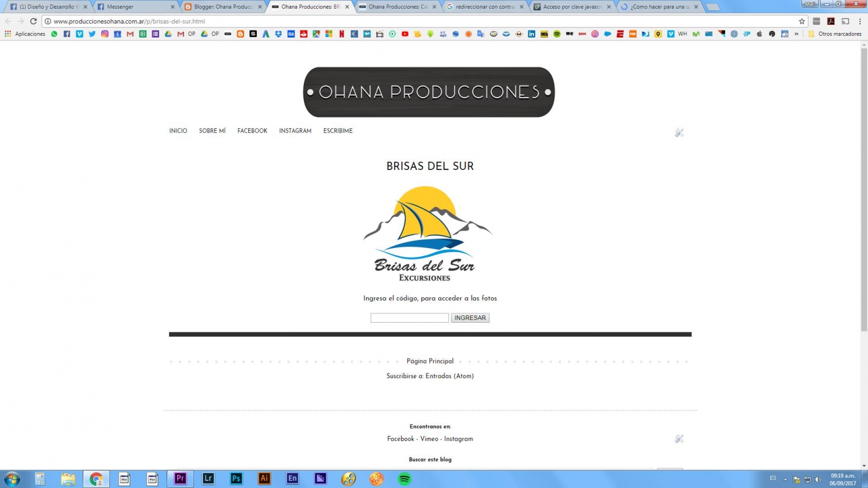The height and width of the screenshot is (488, 868).
Task: Open the YouTube bookmark icon
Action: (404, 34)
